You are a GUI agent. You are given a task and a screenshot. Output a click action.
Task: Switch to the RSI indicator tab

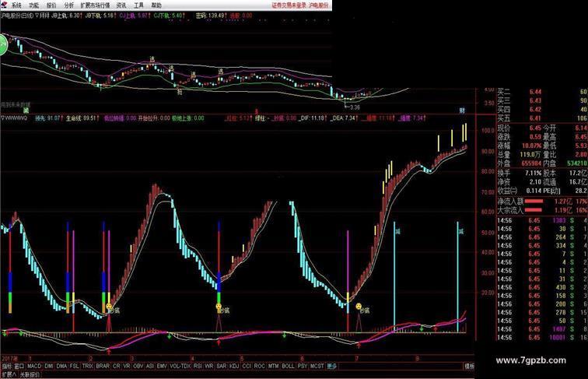pos(198,366)
